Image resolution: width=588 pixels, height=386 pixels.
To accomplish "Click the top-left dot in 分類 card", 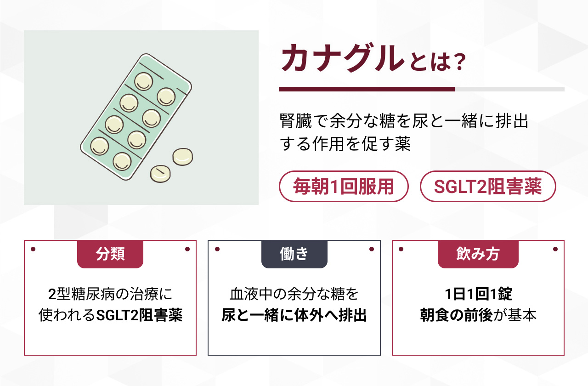I will [x=33, y=249].
